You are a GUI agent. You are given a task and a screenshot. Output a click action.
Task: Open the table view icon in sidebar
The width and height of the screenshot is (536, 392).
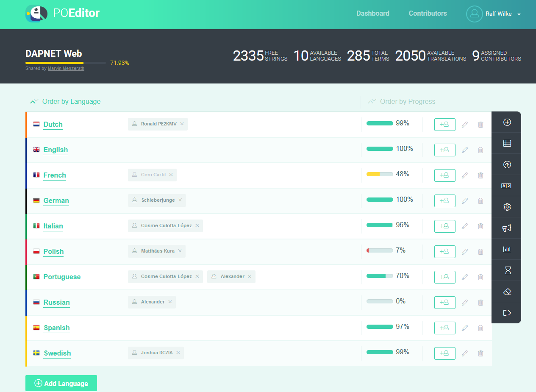click(x=507, y=143)
